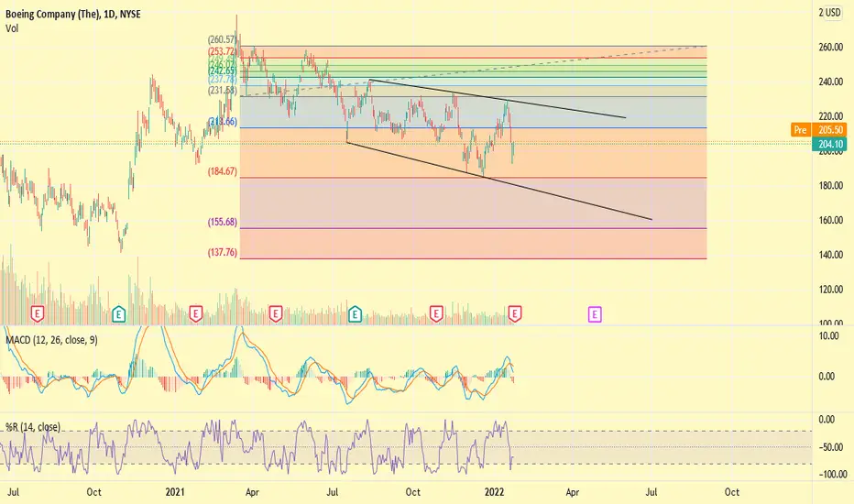Click the orange Pre 205.50 price tag
The image size is (854, 504).
point(819,130)
